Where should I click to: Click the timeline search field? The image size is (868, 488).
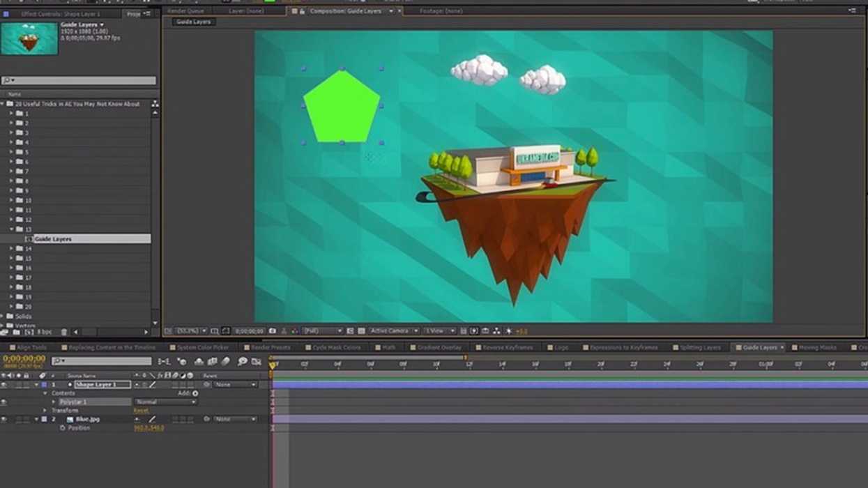tap(101, 361)
